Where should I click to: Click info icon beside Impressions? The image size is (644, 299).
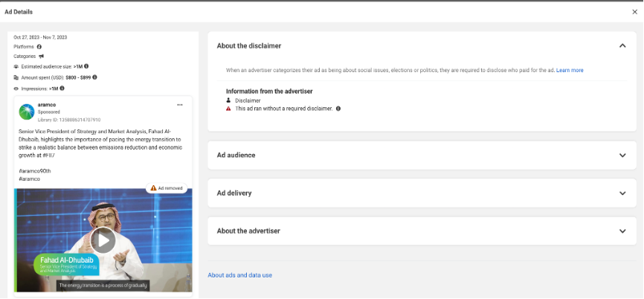62,89
